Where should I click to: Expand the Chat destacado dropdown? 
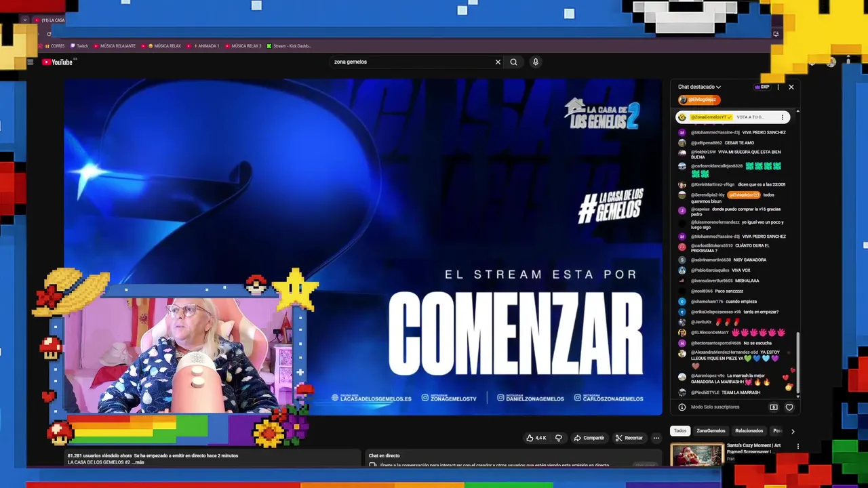pos(699,87)
